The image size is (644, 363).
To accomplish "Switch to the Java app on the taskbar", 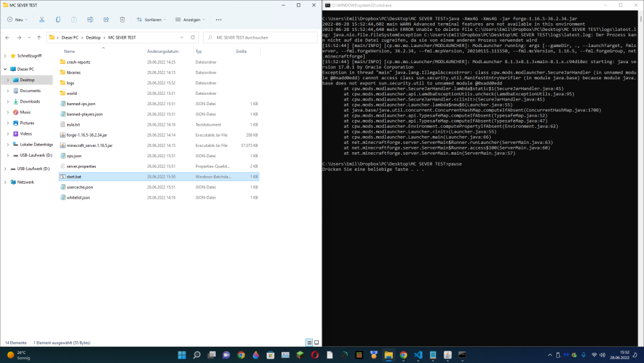I will (448, 355).
